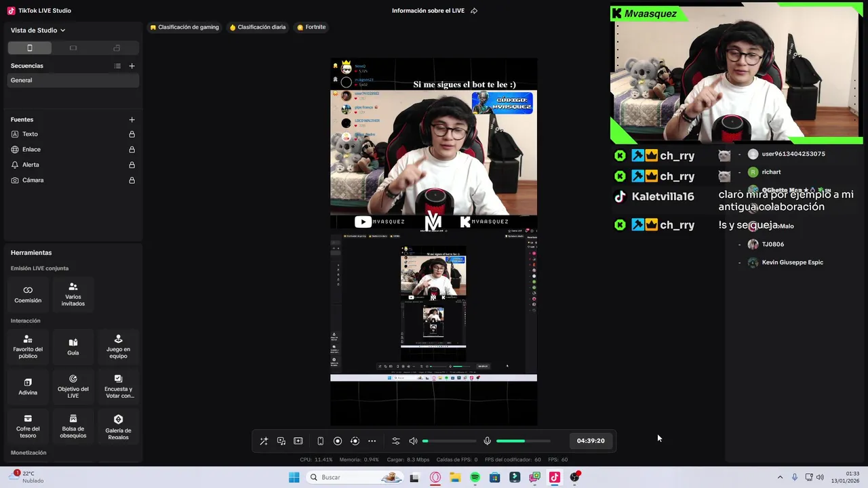Open the Coemisión tool
Viewport: 868px width, 488px height.
pyautogui.click(x=28, y=294)
